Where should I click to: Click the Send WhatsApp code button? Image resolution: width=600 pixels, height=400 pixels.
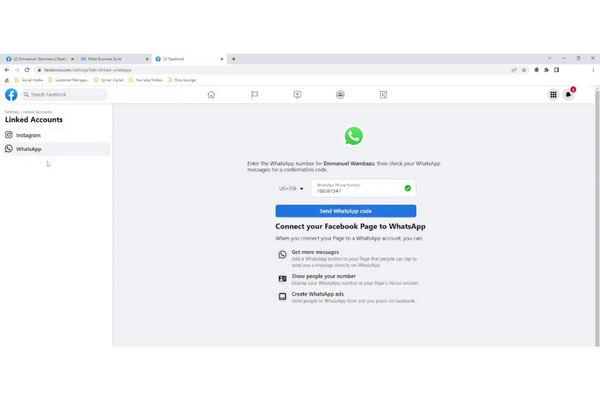(346, 211)
